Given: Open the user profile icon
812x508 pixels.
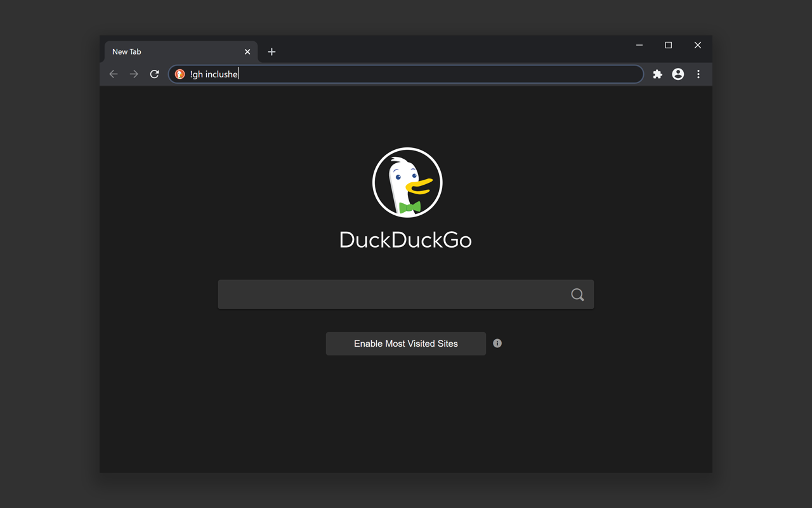Looking at the screenshot, I should [x=678, y=74].
